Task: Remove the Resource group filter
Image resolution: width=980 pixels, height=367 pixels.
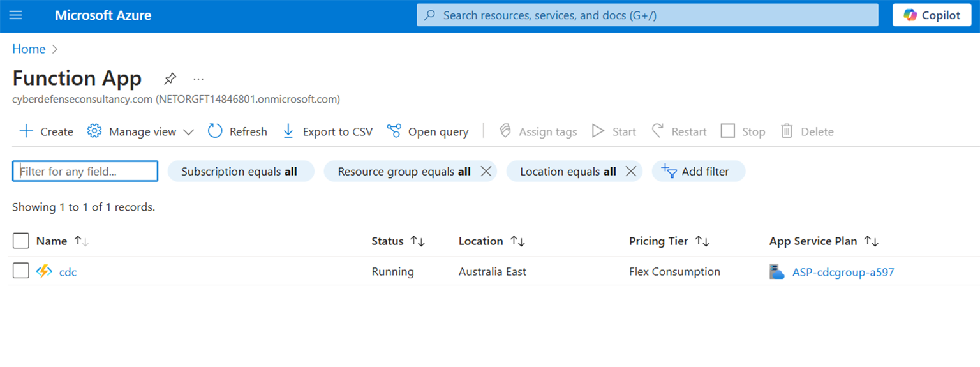Action: point(486,171)
